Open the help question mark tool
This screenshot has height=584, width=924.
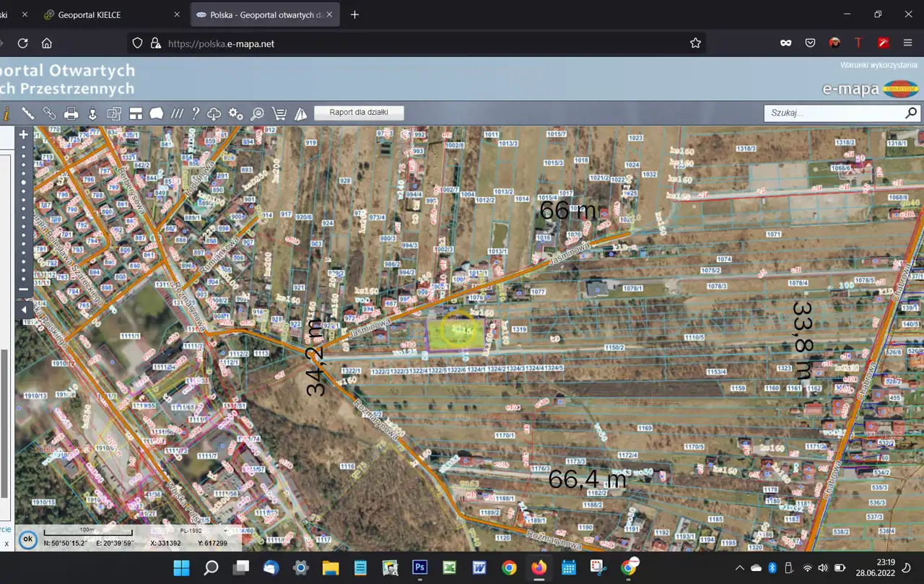pos(195,113)
